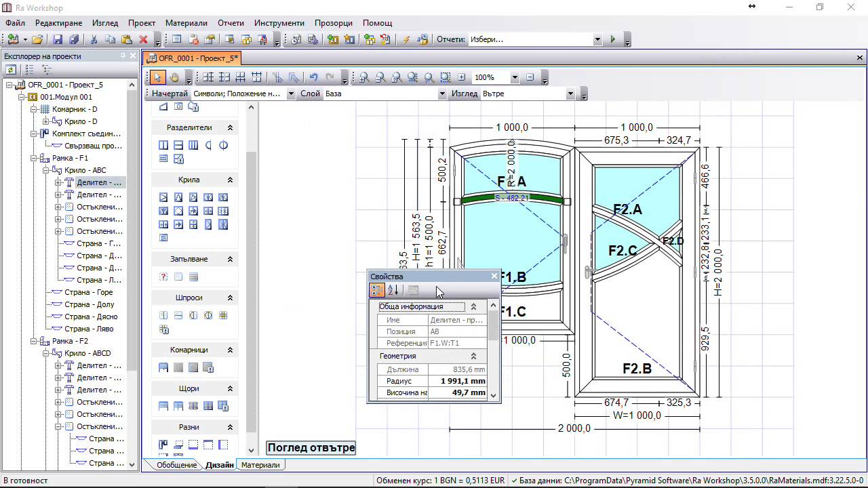This screenshot has height=488, width=868.
Task: Collapse the Крила palette section
Action: [230, 180]
